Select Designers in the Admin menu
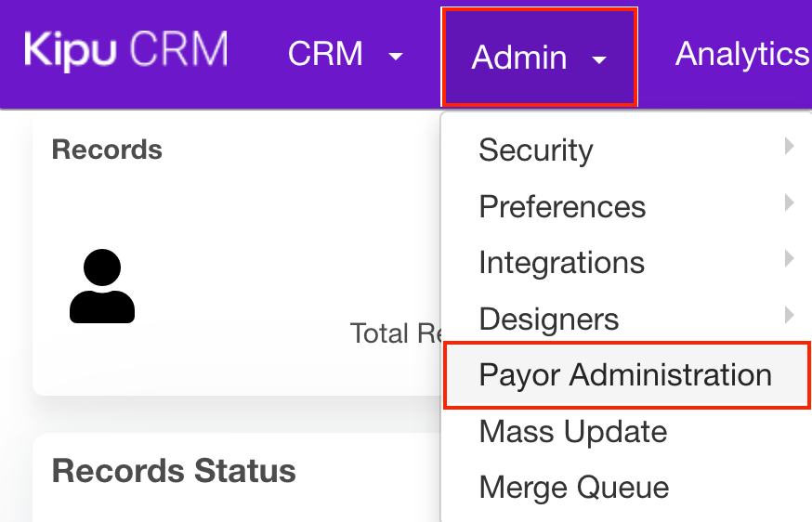The height and width of the screenshot is (522, 812). pyautogui.click(x=548, y=320)
